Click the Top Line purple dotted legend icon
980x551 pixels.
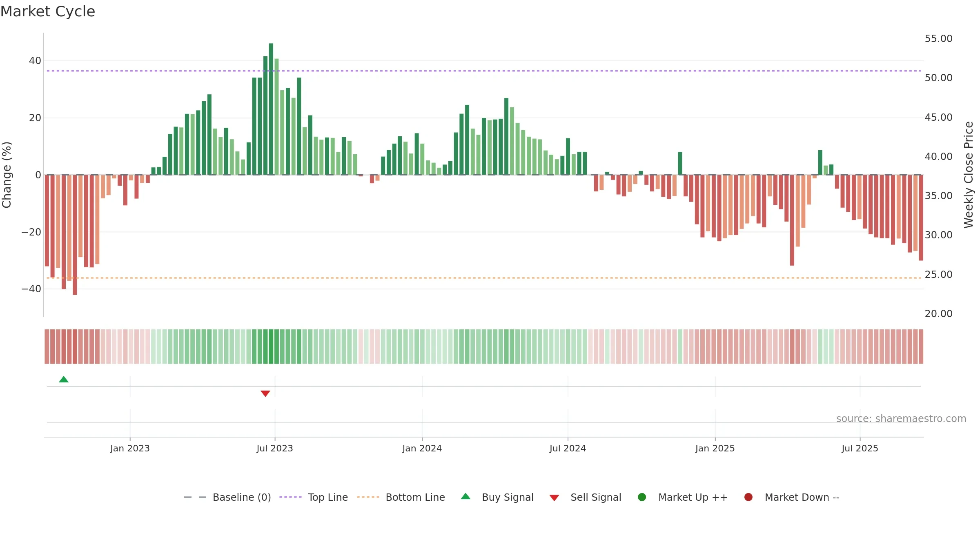point(290,497)
